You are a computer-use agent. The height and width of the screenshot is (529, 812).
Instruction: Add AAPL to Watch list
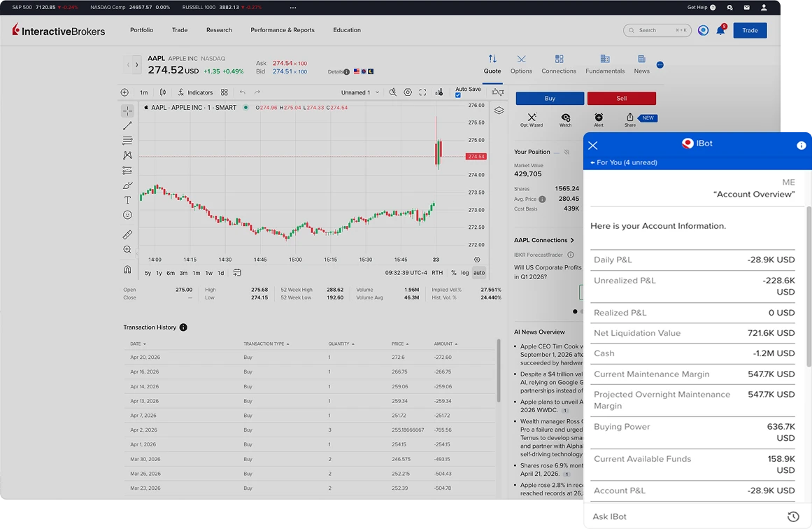(566, 120)
